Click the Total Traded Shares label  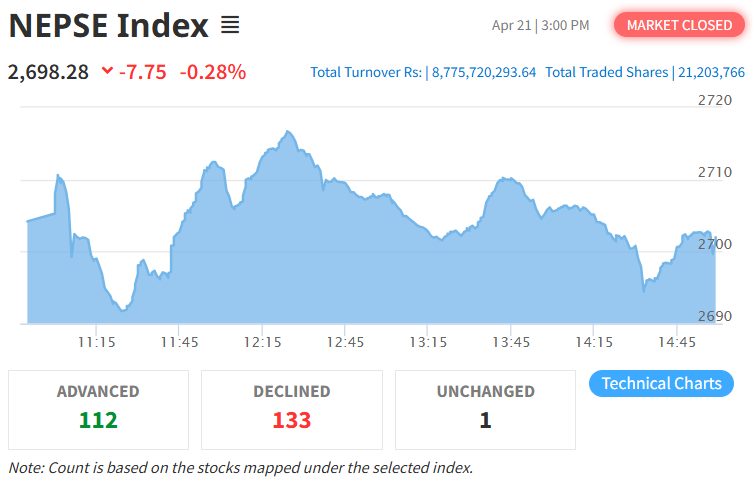click(x=606, y=72)
